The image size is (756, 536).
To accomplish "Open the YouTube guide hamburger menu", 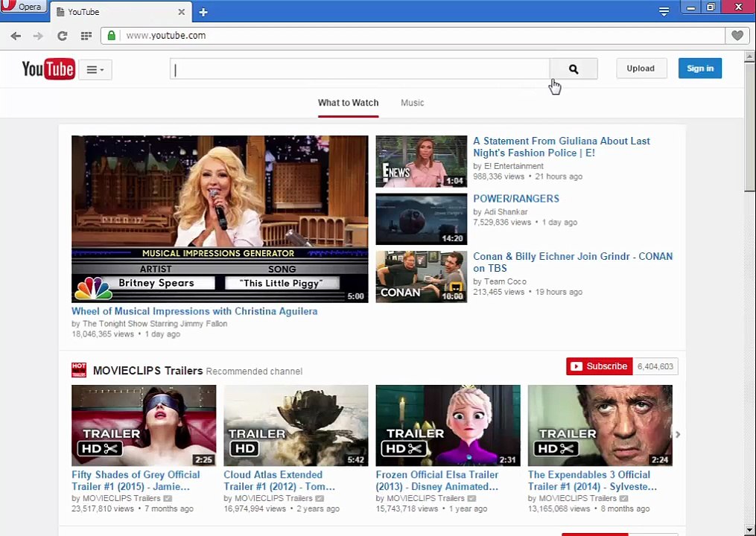I will (95, 69).
